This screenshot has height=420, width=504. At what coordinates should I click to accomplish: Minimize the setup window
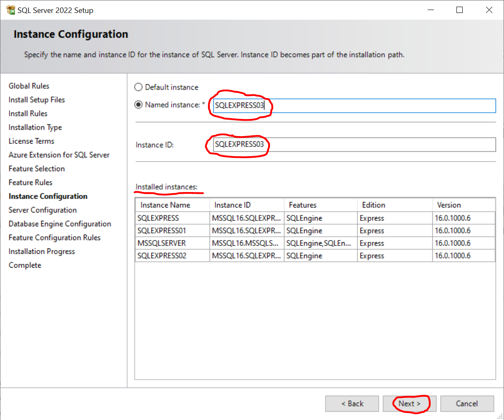coord(430,10)
